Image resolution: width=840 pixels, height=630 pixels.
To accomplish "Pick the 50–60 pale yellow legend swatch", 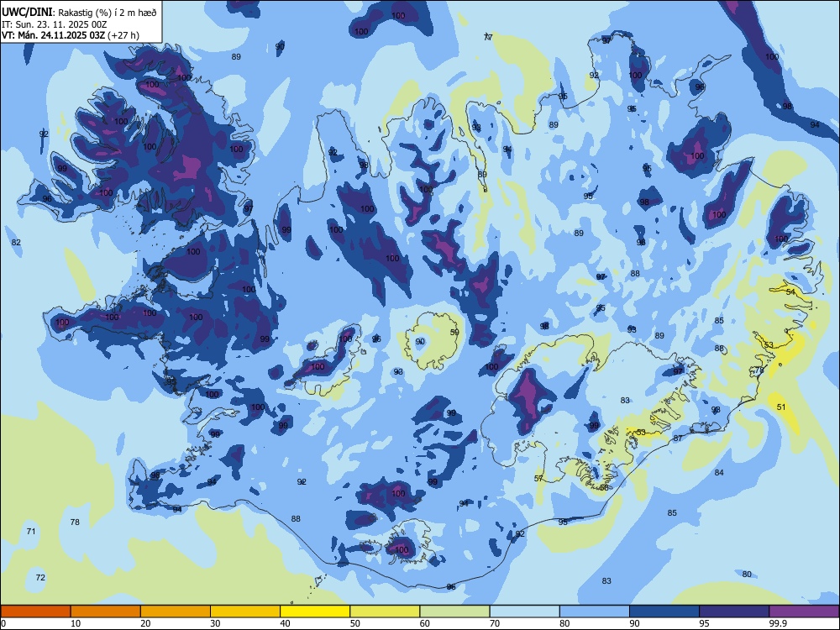I will pyautogui.click(x=386, y=612).
